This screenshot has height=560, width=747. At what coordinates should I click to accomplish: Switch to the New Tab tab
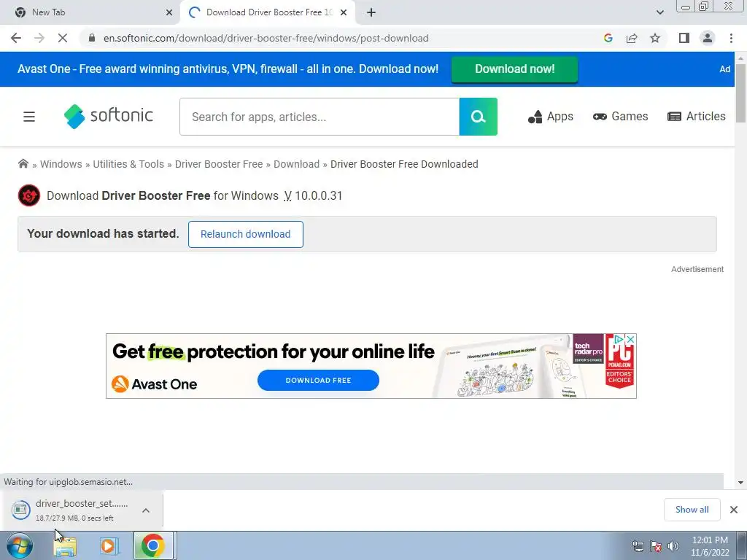coord(90,12)
